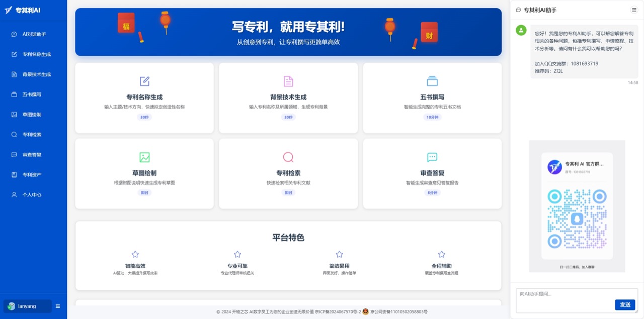The height and width of the screenshot is (319, 644).
Task: Select 背景技术生成 in the sidebar menu
Action: pyautogui.click(x=33, y=74)
